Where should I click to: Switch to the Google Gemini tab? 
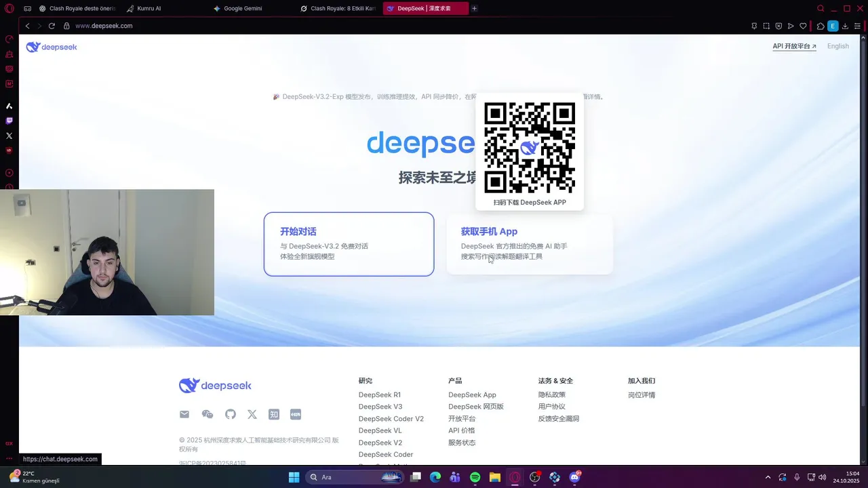tap(252, 8)
